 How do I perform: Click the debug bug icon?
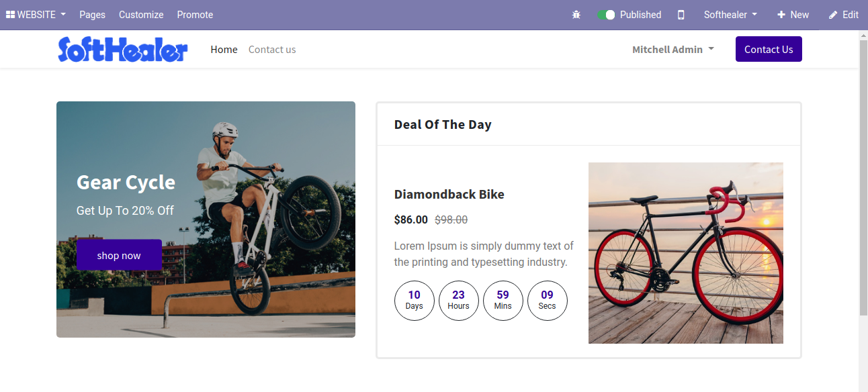point(576,15)
